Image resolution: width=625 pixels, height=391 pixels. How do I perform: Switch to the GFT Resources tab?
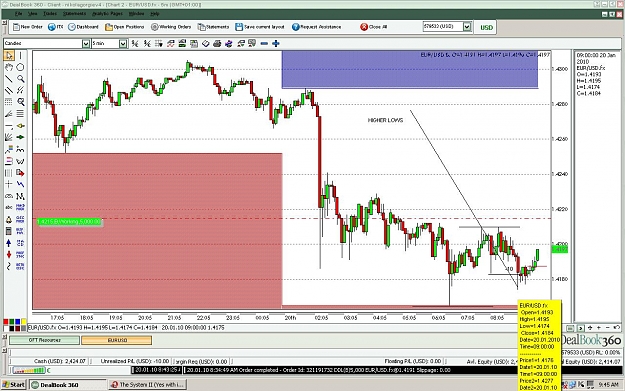44,340
